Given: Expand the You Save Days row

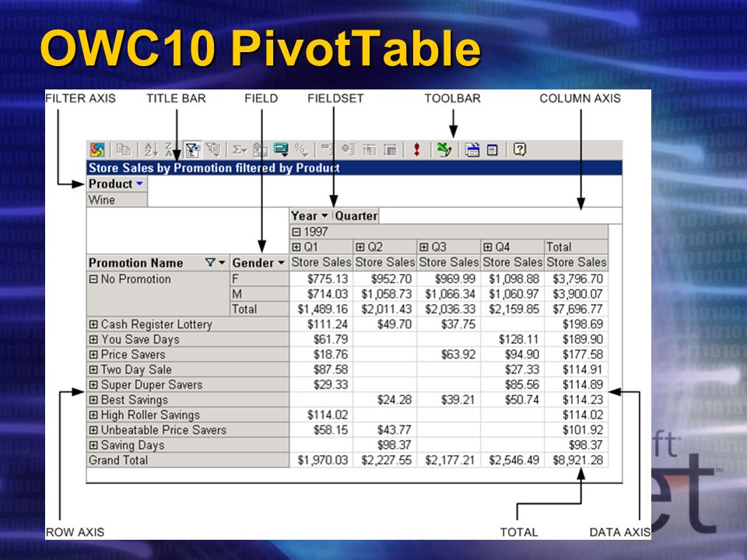Looking at the screenshot, I should tap(93, 340).
